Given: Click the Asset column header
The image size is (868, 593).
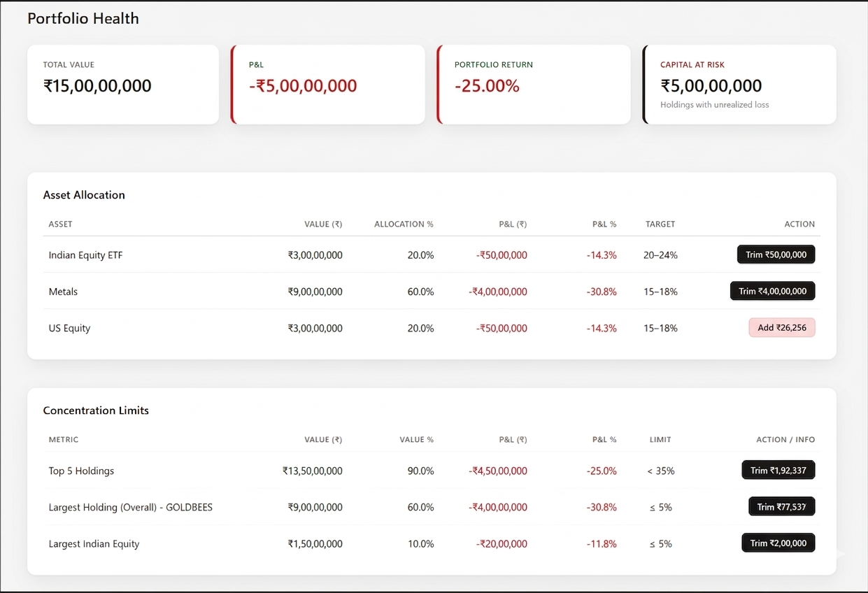Looking at the screenshot, I should (60, 224).
